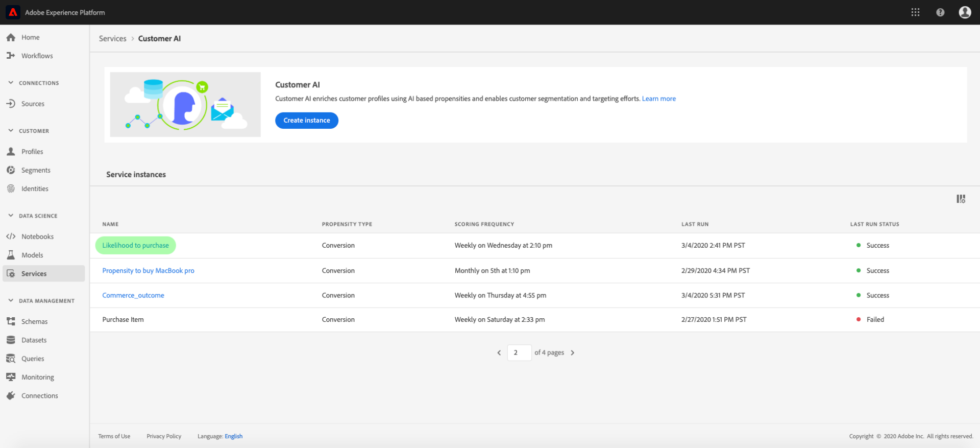Click the Identities fingerprint icon

[x=11, y=188]
